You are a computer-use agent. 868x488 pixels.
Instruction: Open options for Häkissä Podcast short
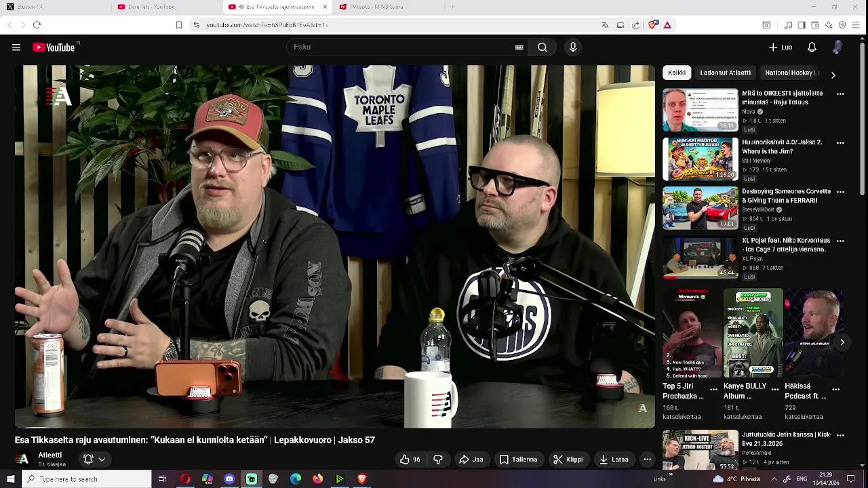[835, 390]
